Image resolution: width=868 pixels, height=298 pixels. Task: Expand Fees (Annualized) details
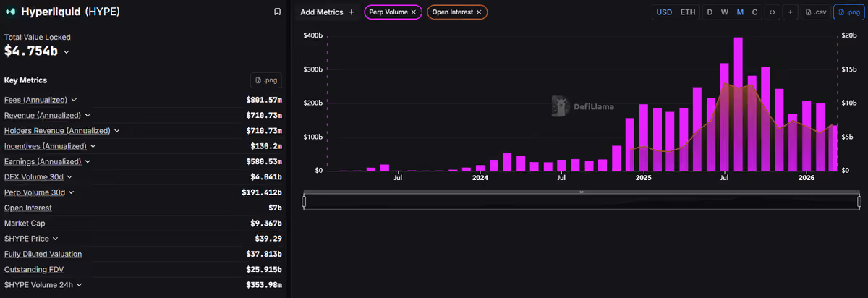coord(74,100)
